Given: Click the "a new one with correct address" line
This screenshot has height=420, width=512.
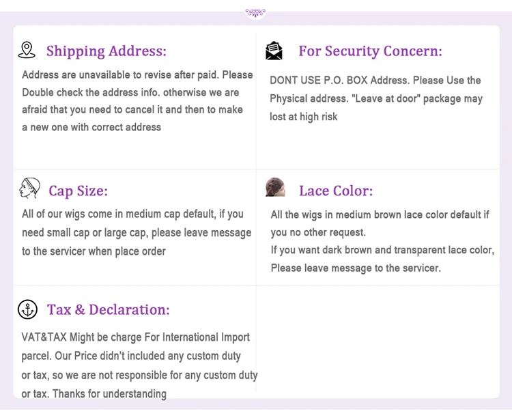Looking at the screenshot, I should pos(91,127).
